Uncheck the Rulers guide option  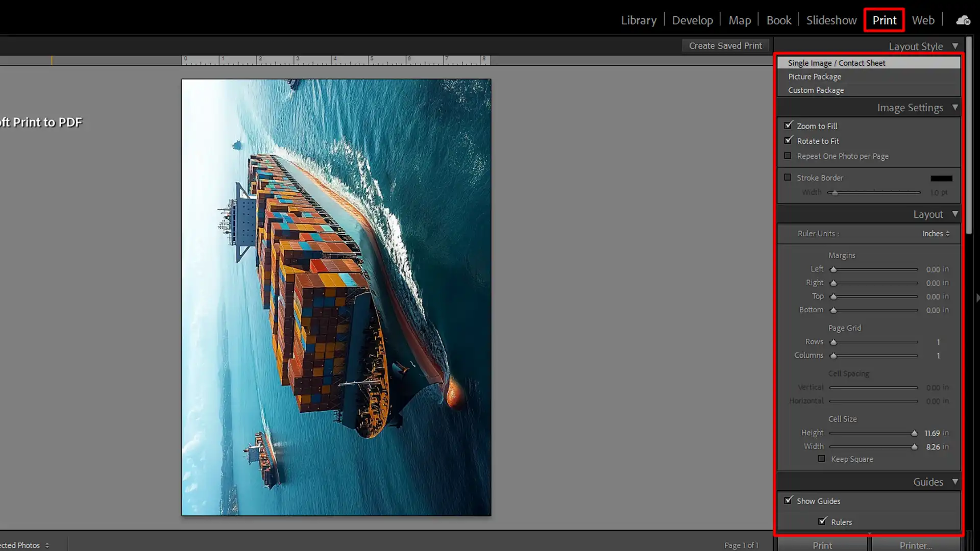(822, 521)
